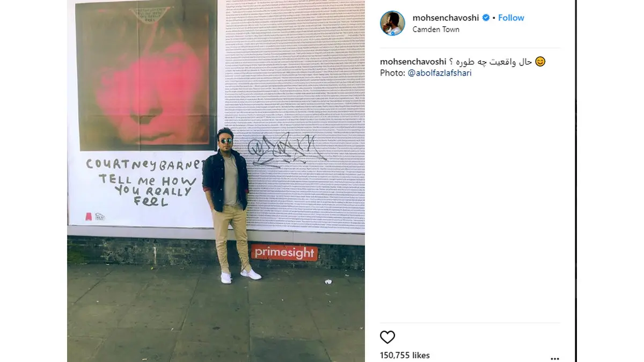The image size is (644, 362).
Task: Open mohsenchavoshi's profile picture avatar
Action: [x=392, y=23]
